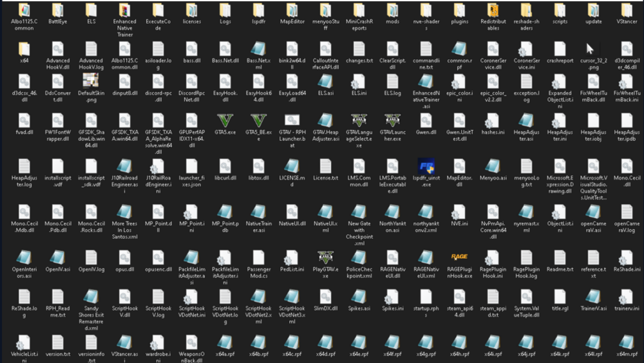The image size is (644, 363).
Task: Select the fvad.dll file
Action: [x=24, y=121]
